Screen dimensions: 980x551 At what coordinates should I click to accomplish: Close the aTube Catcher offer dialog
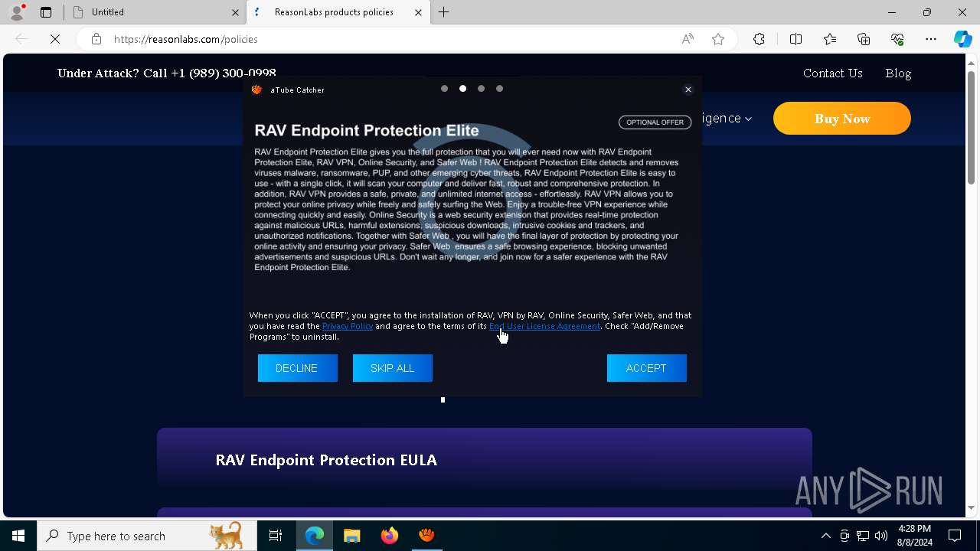point(688,90)
